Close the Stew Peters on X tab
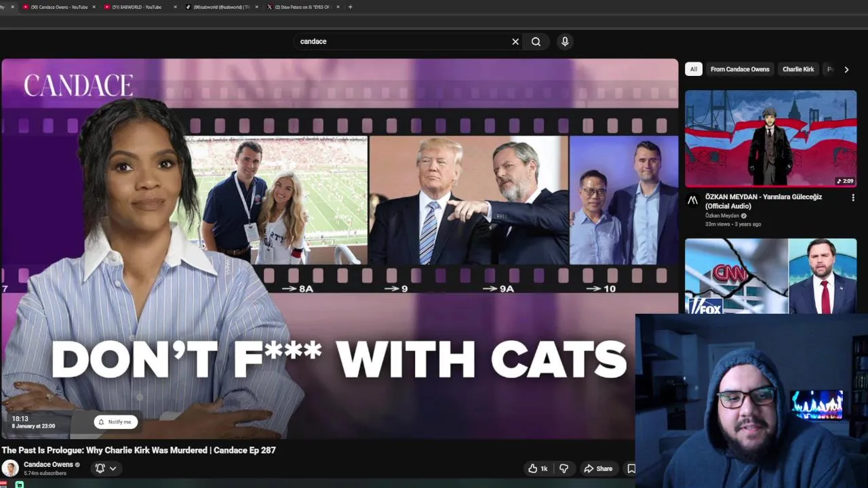 338,7
